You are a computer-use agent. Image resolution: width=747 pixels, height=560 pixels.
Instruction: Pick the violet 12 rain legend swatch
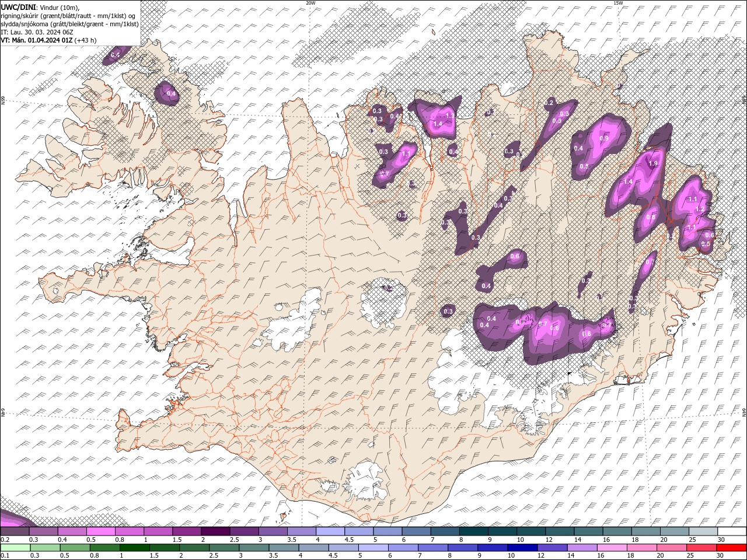coord(552,548)
